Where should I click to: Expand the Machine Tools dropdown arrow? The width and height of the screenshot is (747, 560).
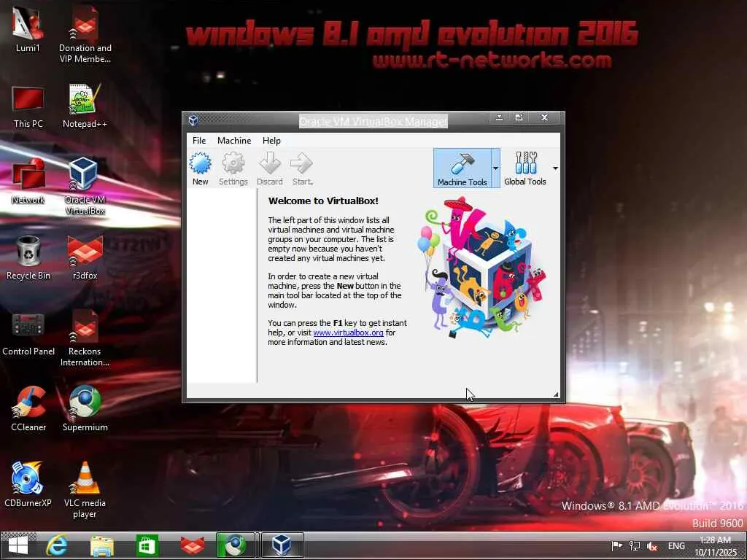(x=495, y=168)
